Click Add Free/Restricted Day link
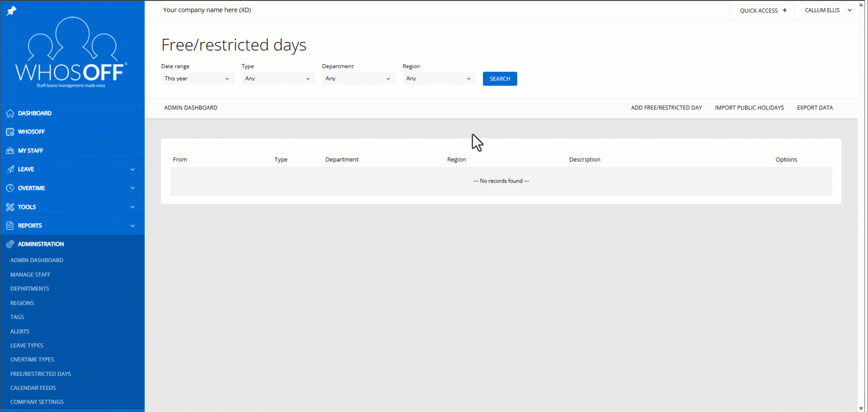 666,108
